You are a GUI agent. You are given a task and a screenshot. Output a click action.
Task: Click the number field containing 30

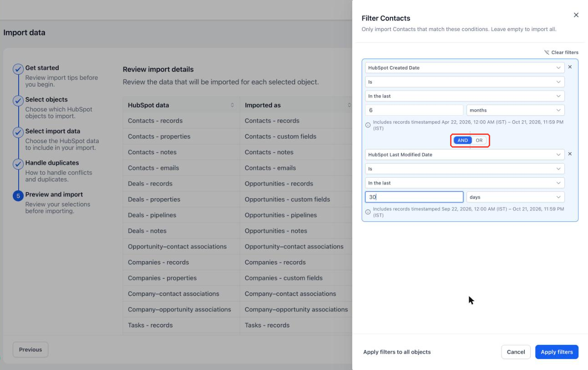(x=414, y=197)
